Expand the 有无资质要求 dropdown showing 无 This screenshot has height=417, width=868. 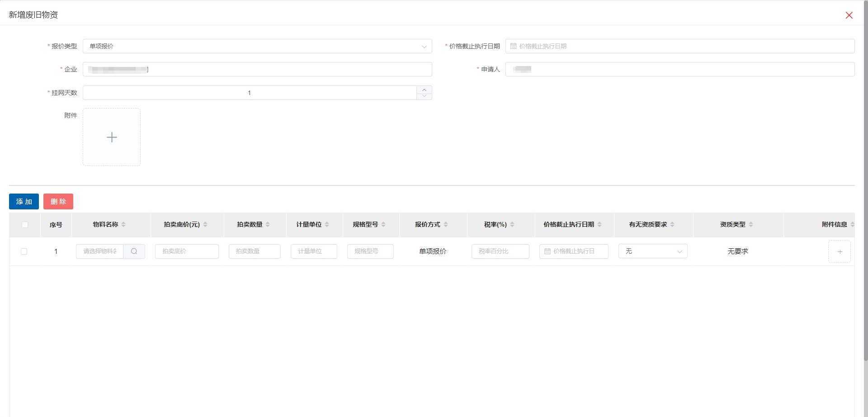click(x=652, y=251)
